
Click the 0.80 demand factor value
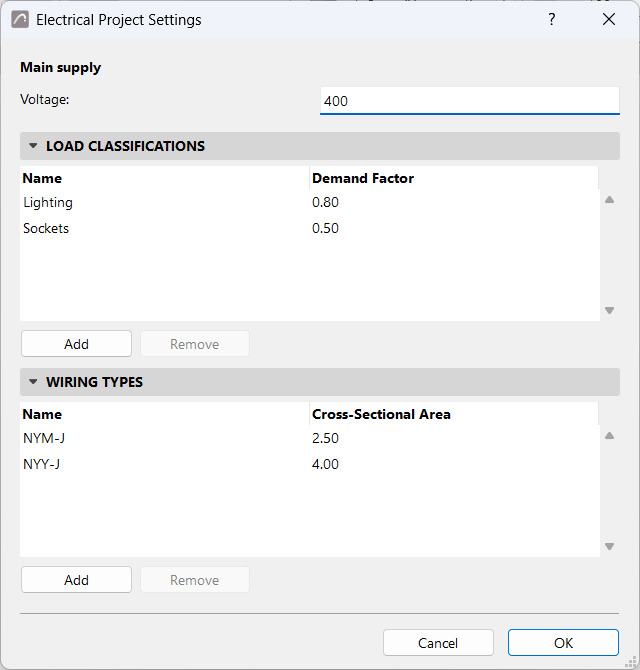coord(325,202)
